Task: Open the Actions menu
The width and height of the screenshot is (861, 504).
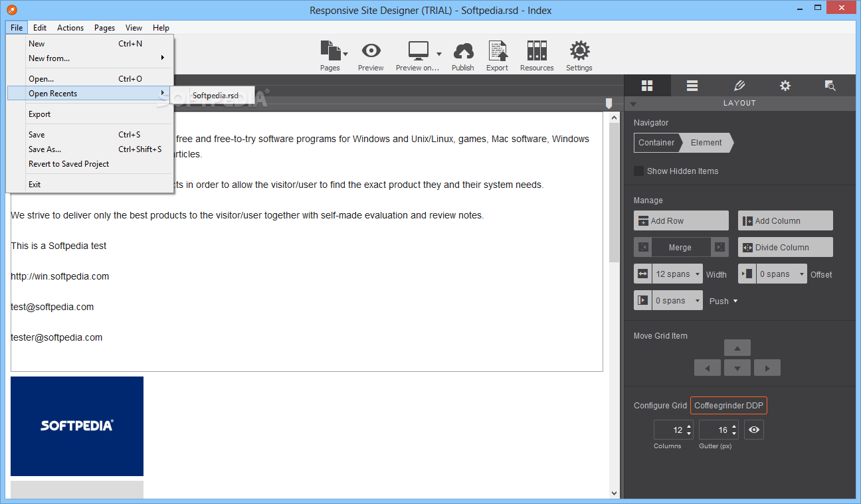Action: 70,27
